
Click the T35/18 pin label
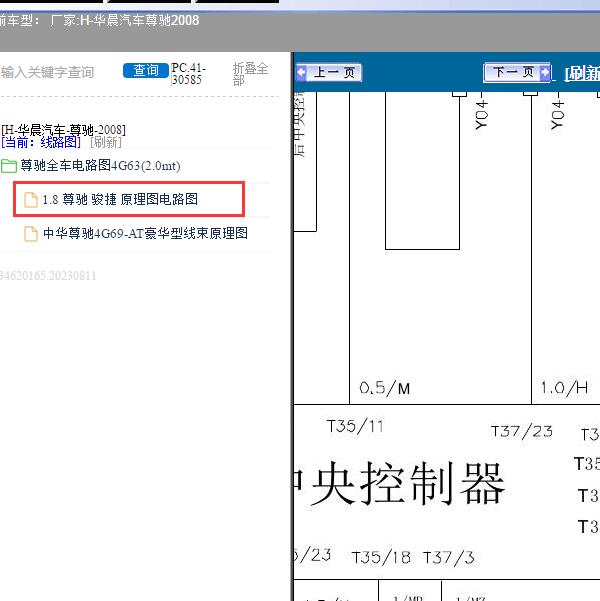click(x=381, y=558)
